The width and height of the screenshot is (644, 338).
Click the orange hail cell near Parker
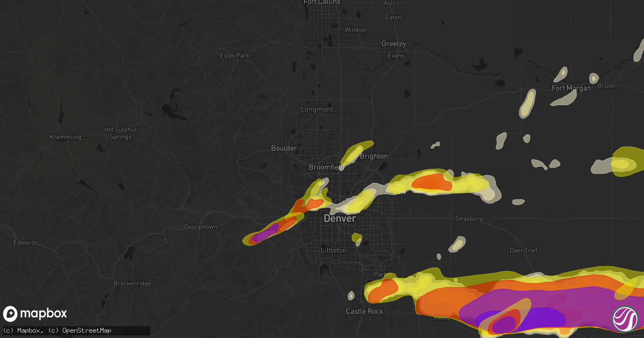tap(383, 290)
